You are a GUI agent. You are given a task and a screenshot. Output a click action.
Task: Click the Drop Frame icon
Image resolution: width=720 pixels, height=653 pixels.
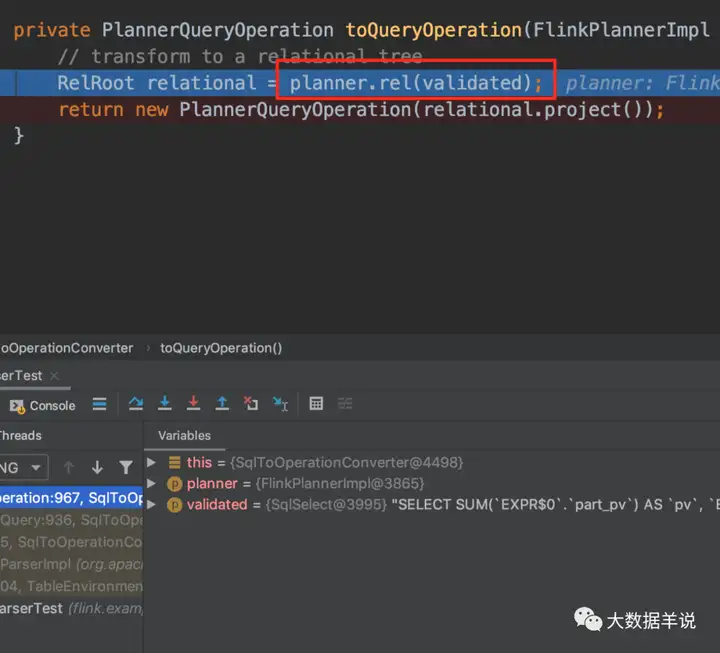tap(251, 404)
